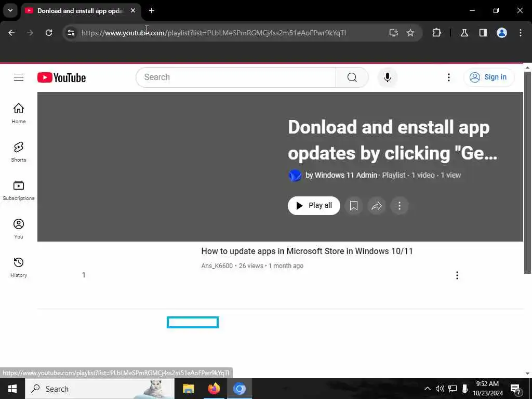
Task: Click the YouTube logo
Action: 61,78
